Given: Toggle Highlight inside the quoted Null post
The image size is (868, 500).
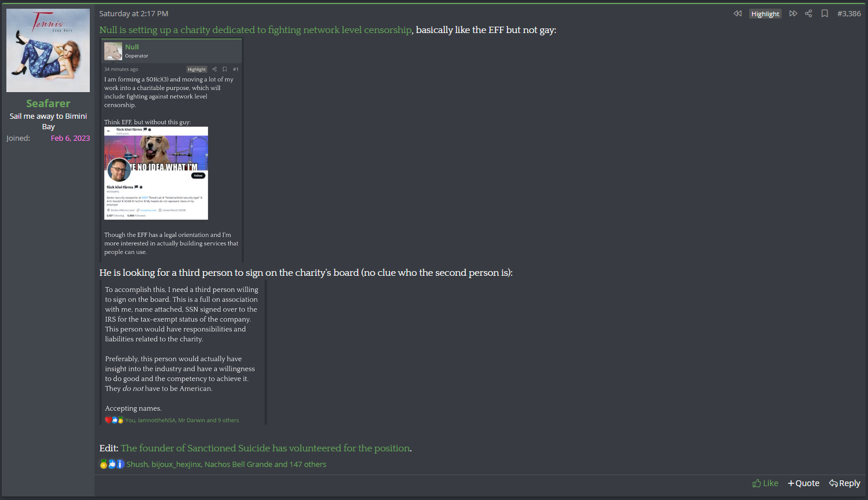Looking at the screenshot, I should coord(196,69).
